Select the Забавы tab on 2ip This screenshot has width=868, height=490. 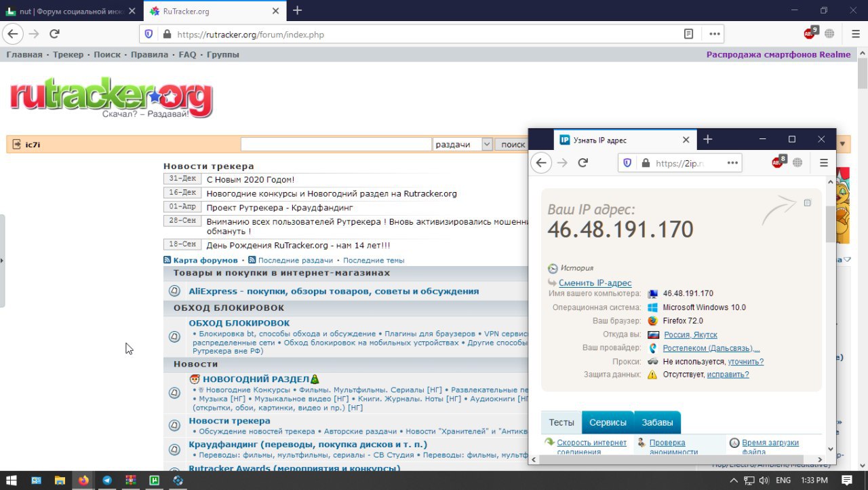[x=657, y=422]
